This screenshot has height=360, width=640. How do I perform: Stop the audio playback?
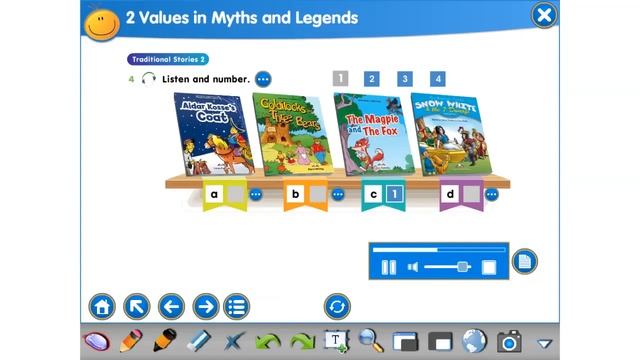pyautogui.click(x=489, y=267)
